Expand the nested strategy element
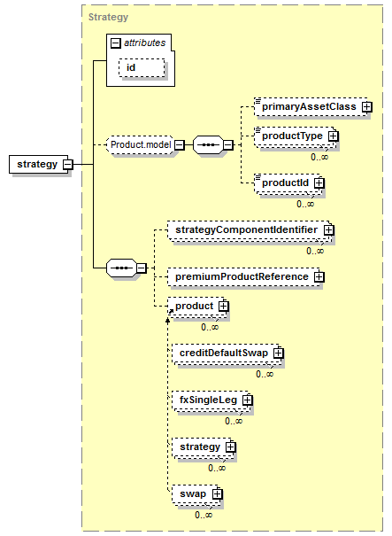The width and height of the screenshot is (392, 536). pyautogui.click(x=230, y=447)
